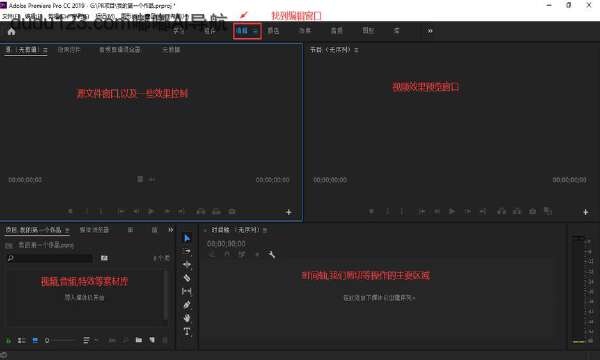Toggle the green project write-lock icon
This screenshot has width=600, height=360.
pos(8,340)
